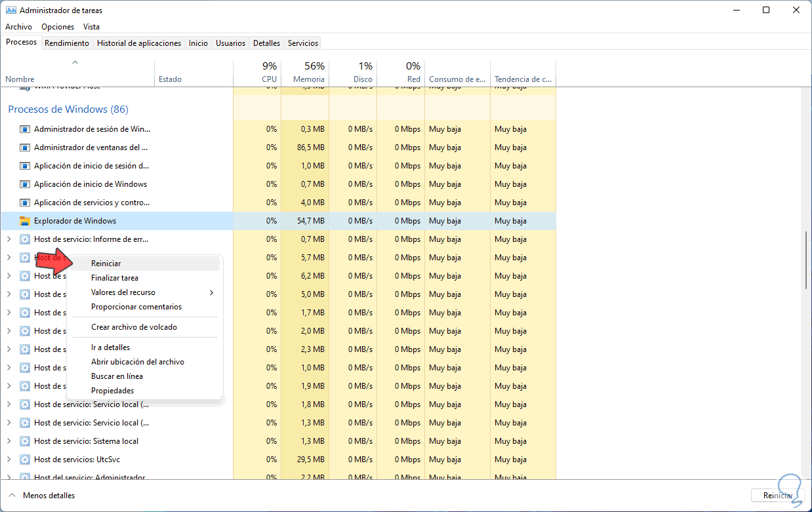Screen dimensions: 812x512
Task: Select the Host de servicios: UtcSvc name
Action: tap(77, 460)
